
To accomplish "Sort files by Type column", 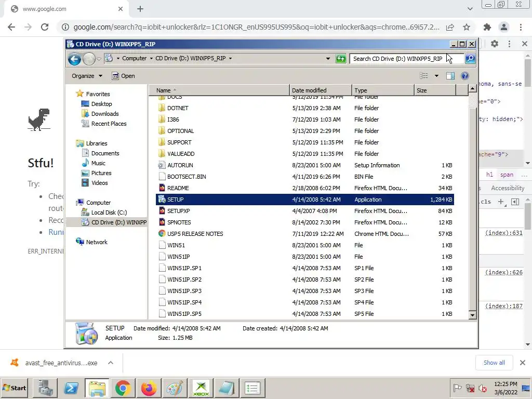I will pos(383,90).
